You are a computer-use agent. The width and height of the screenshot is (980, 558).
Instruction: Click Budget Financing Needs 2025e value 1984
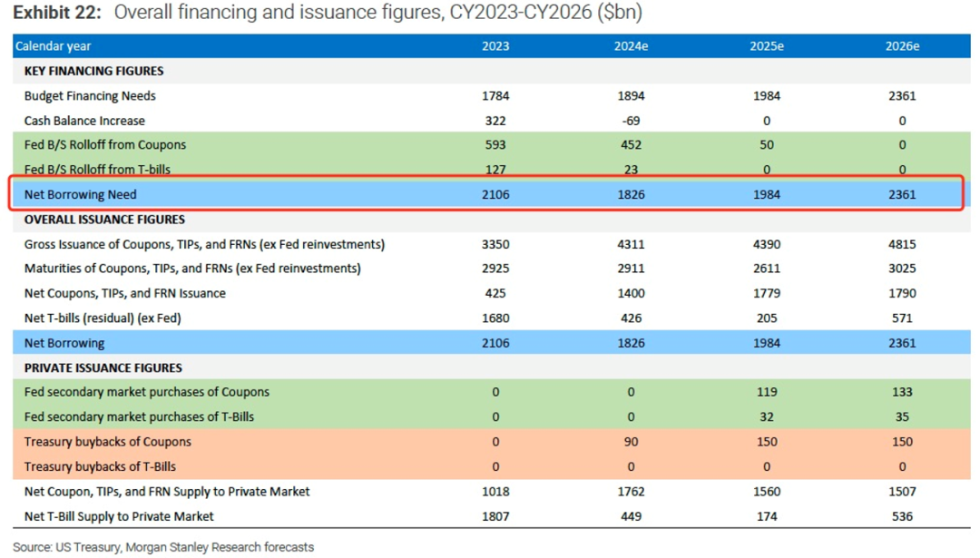pos(766,95)
